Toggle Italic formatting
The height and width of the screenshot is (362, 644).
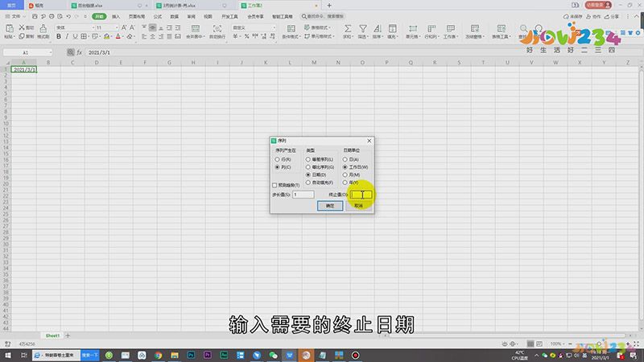[x=67, y=36]
